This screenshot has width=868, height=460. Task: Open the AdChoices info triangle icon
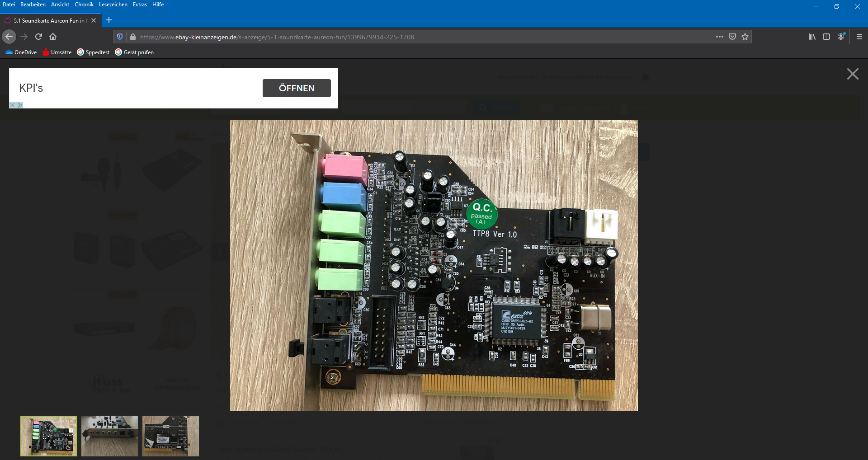point(20,105)
